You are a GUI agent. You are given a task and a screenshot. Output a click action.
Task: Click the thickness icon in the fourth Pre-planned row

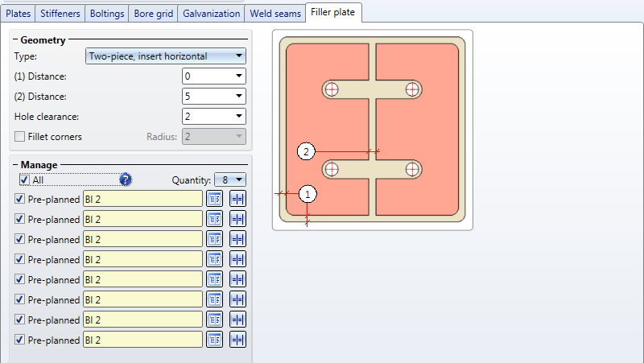tap(237, 259)
